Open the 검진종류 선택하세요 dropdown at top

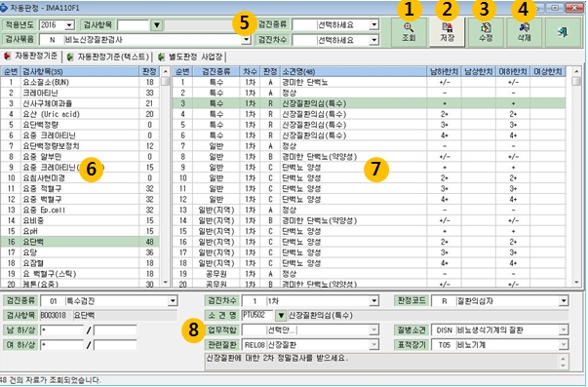click(373, 25)
